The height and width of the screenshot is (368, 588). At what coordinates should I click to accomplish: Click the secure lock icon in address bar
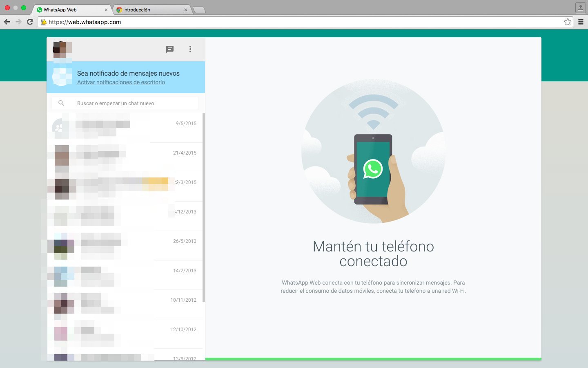coord(43,22)
